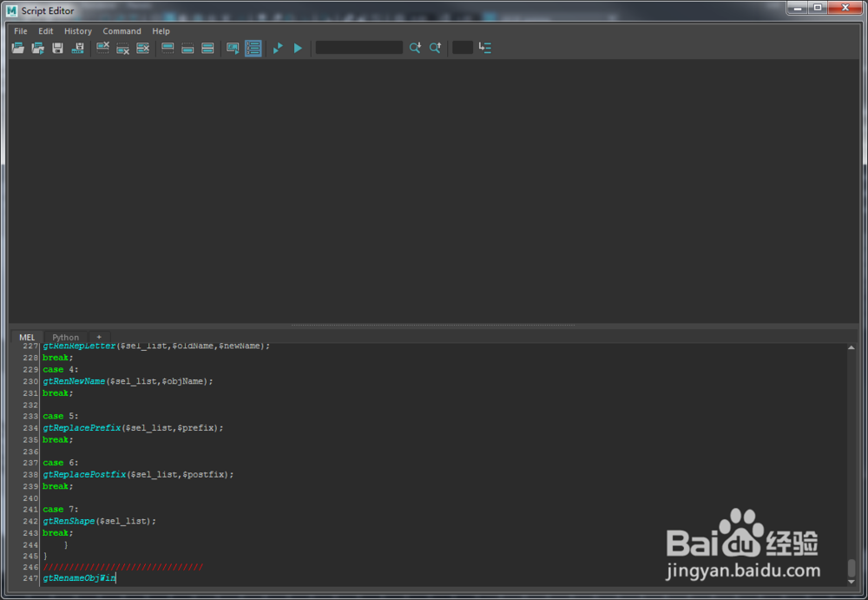Viewport: 868px width, 600px height.
Task: Click the Go to Line number field
Action: point(463,48)
